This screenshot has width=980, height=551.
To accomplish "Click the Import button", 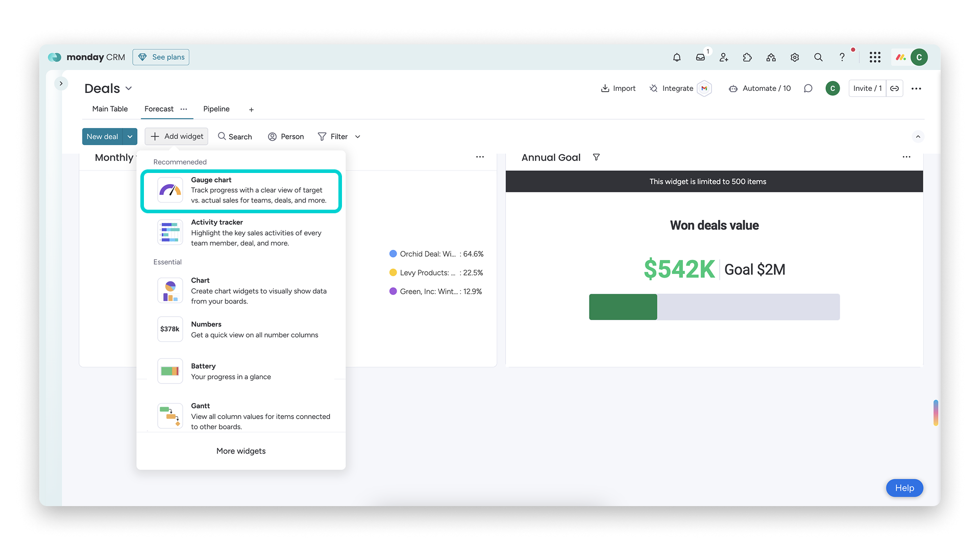I will pyautogui.click(x=618, y=88).
